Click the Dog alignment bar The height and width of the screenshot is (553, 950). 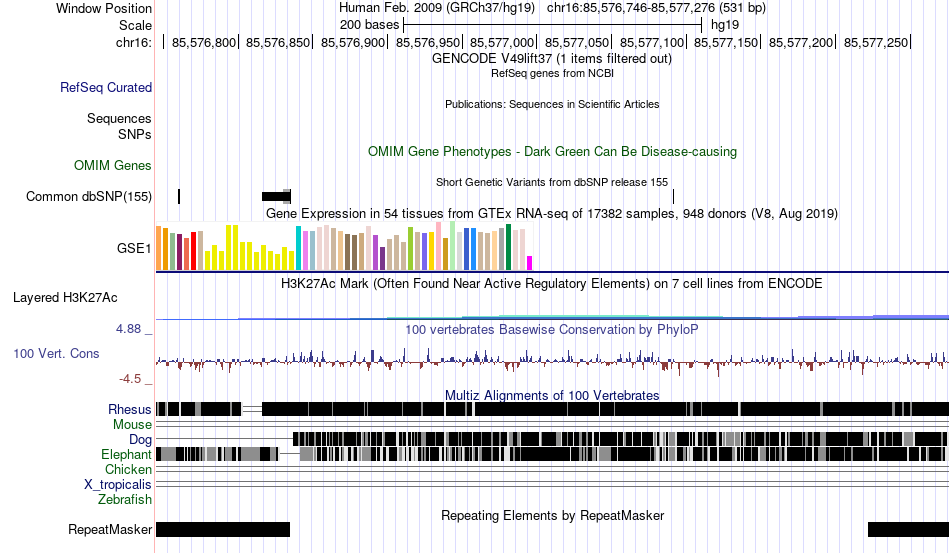point(620,439)
